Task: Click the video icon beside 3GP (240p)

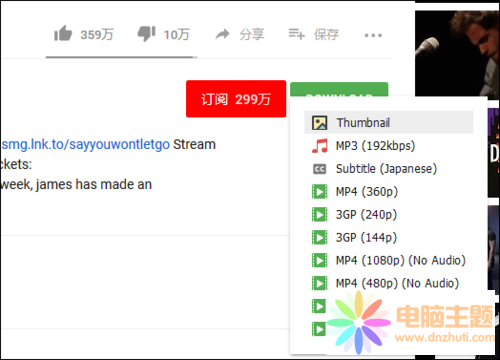Action: [319, 215]
